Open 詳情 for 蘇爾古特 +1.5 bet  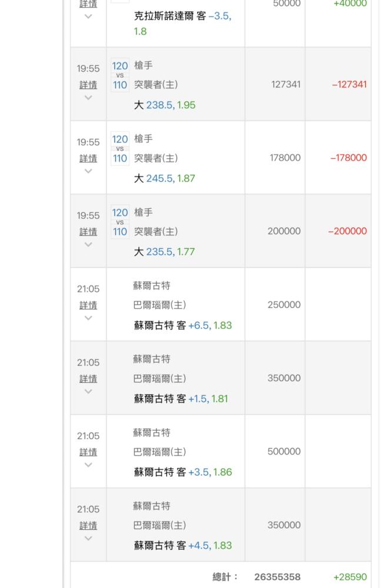88,379
